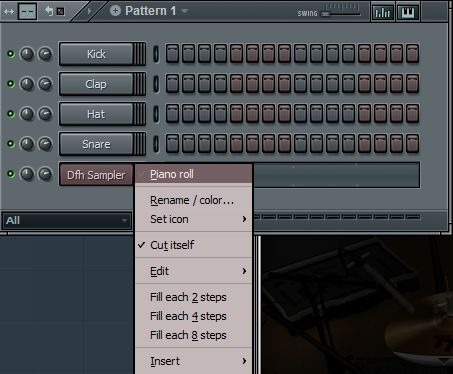Open the Pattern 1 dropdown
This screenshot has width=453, height=374.
[x=185, y=11]
